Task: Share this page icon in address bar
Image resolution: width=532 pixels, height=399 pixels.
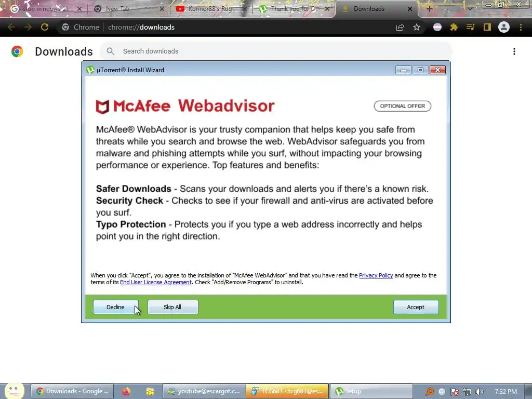Action: coord(400,27)
